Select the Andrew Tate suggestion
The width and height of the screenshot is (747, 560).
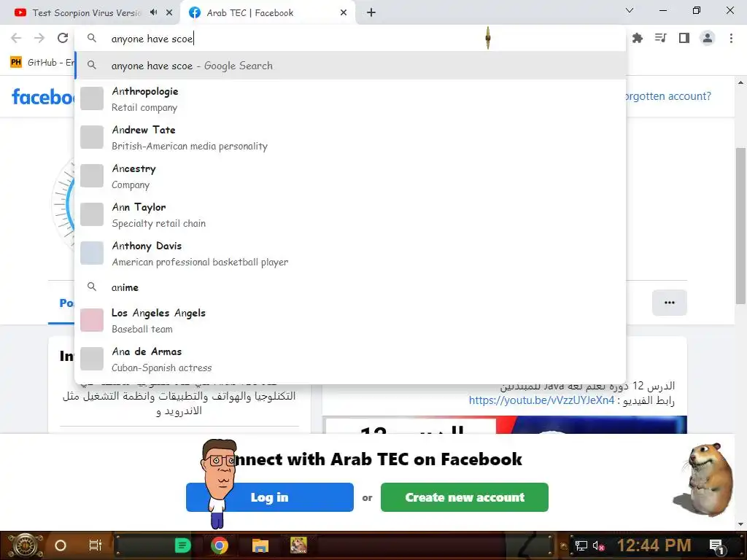350,137
